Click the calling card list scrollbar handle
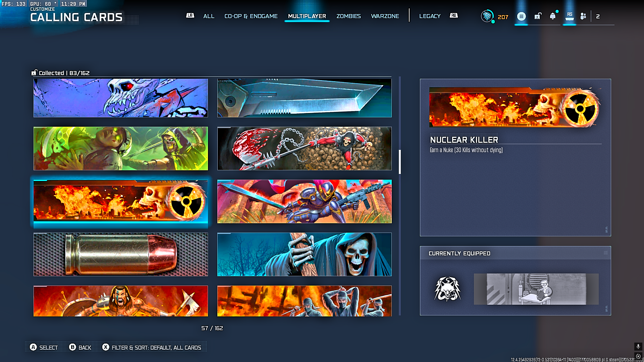This screenshot has width=644, height=362. pyautogui.click(x=400, y=162)
